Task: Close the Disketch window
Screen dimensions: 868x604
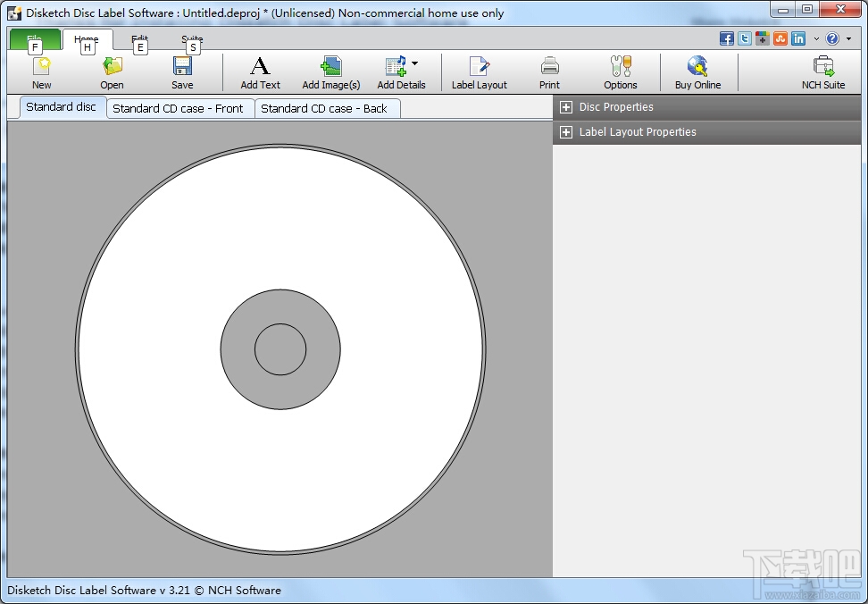Action: [x=841, y=10]
